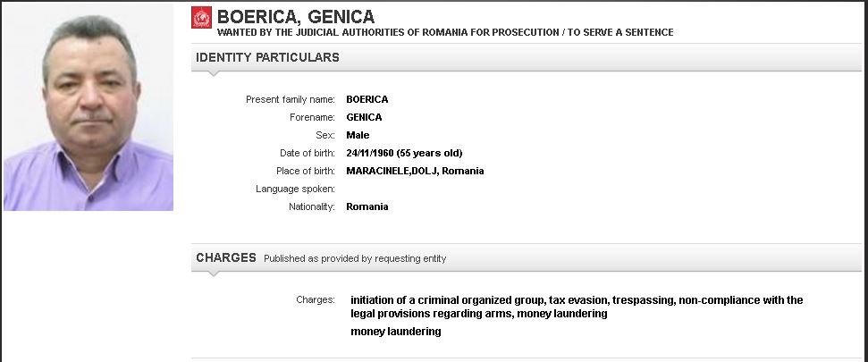Image resolution: width=868 pixels, height=362 pixels.
Task: Collapse the Charges section header
Action: [x=226, y=257]
